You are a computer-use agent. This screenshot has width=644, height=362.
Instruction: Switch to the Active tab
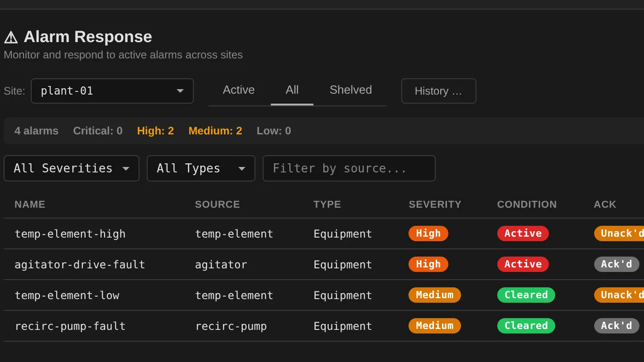[239, 90]
